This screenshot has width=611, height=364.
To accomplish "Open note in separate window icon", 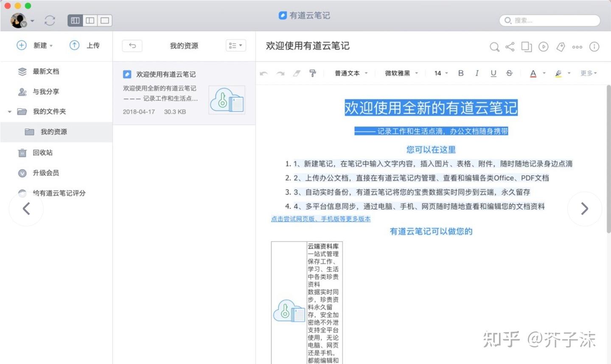I will (x=527, y=47).
